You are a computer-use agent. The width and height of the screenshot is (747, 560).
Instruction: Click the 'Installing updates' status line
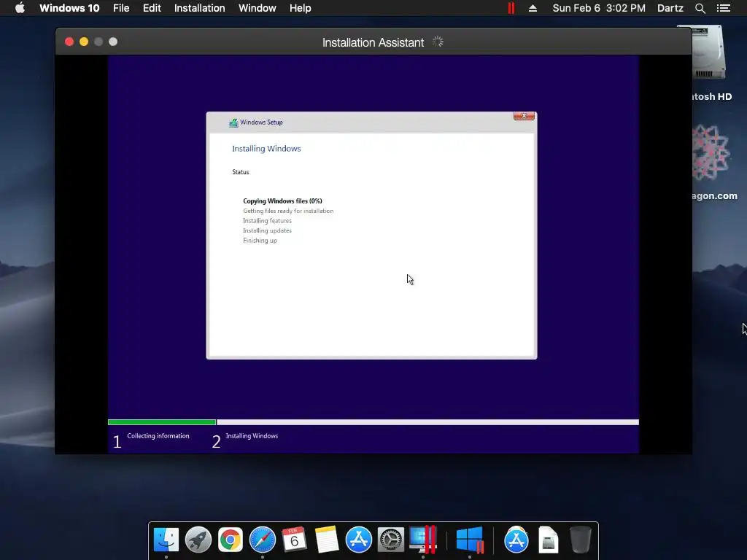(267, 230)
